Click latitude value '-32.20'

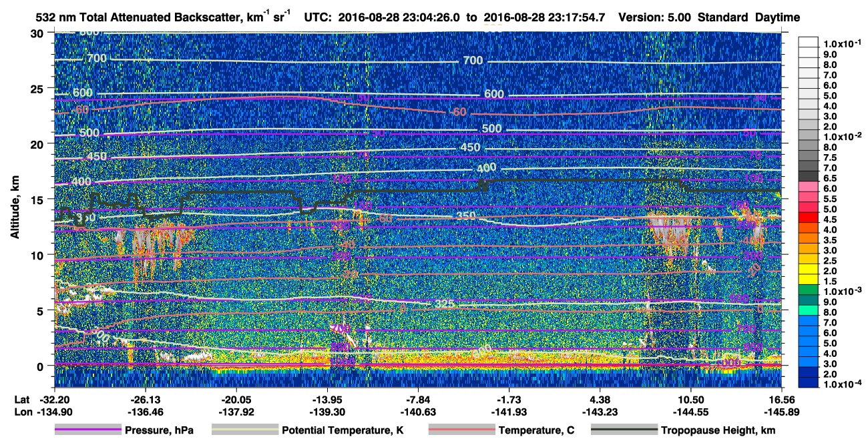[54, 399]
